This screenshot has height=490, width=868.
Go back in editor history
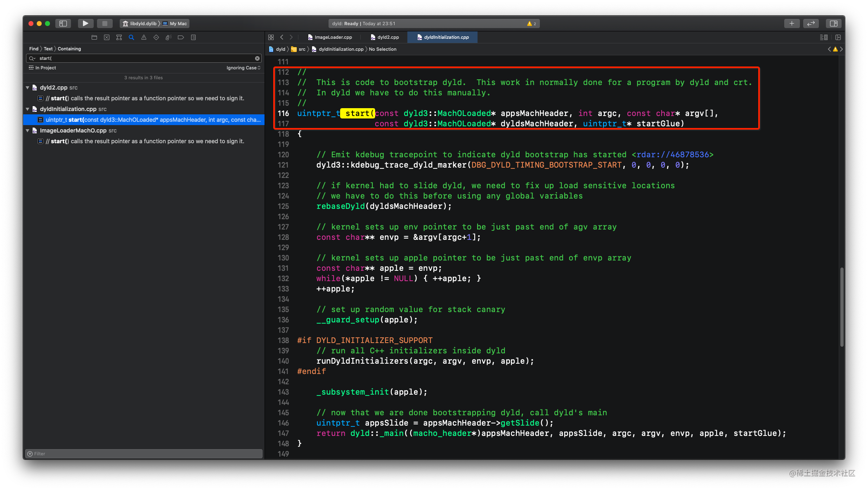click(x=282, y=37)
